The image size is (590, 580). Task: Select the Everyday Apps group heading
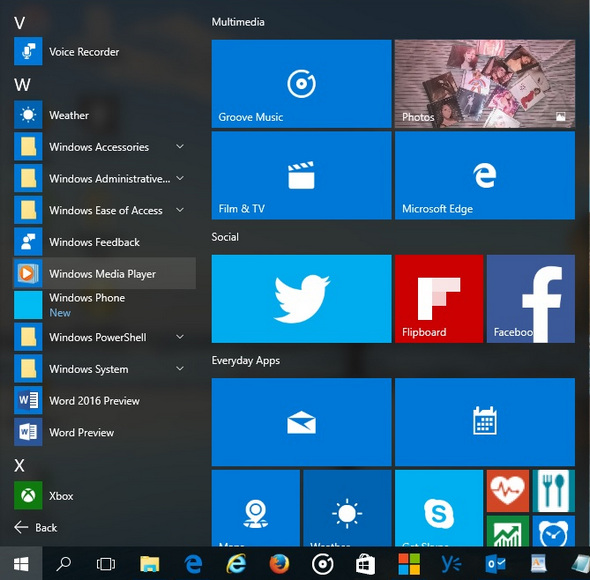[x=246, y=360]
